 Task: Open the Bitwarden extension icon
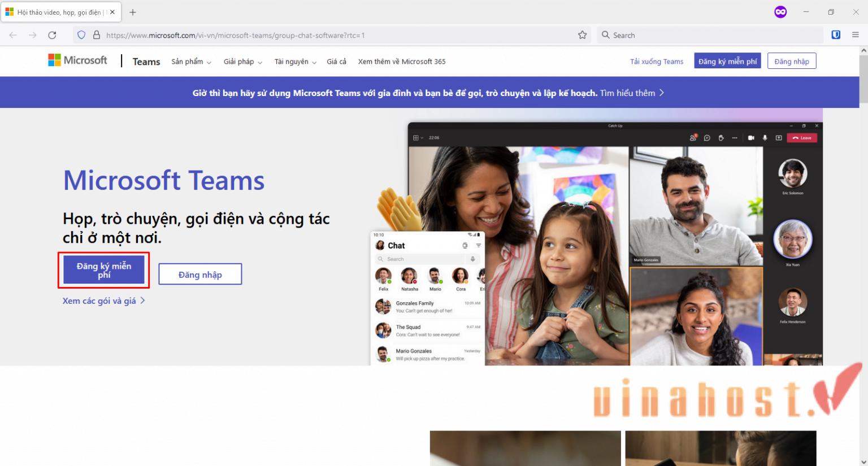click(x=836, y=35)
